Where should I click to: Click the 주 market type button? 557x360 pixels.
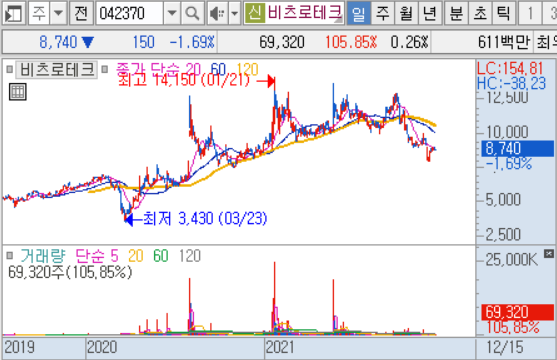pos(39,14)
